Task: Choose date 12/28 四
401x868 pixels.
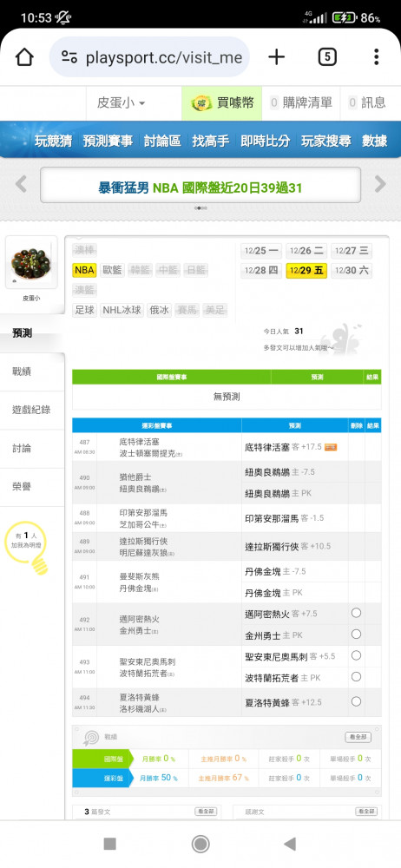Action: (x=261, y=271)
